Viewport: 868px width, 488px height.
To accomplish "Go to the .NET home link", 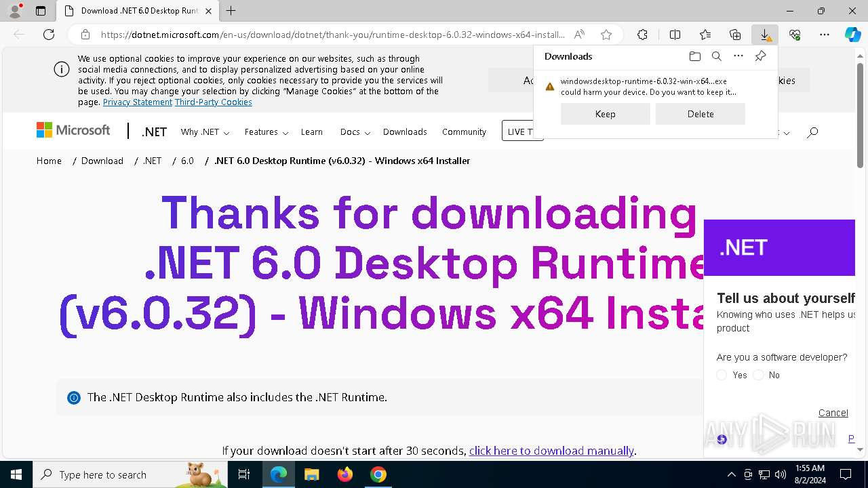I will [155, 132].
